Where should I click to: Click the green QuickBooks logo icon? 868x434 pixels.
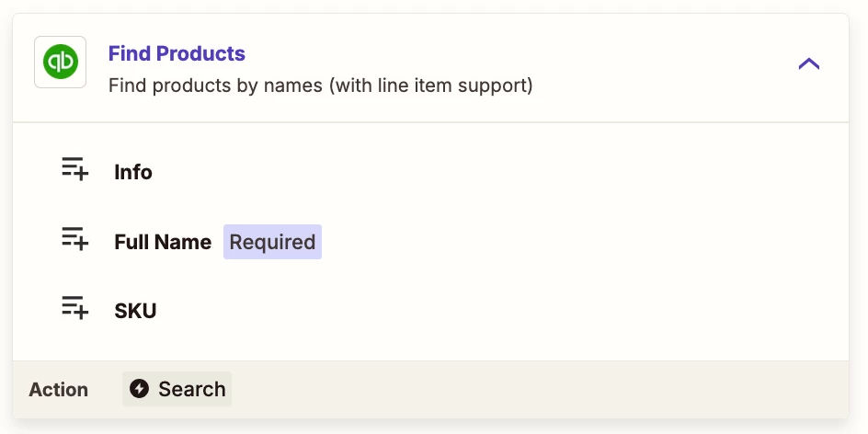pos(61,62)
